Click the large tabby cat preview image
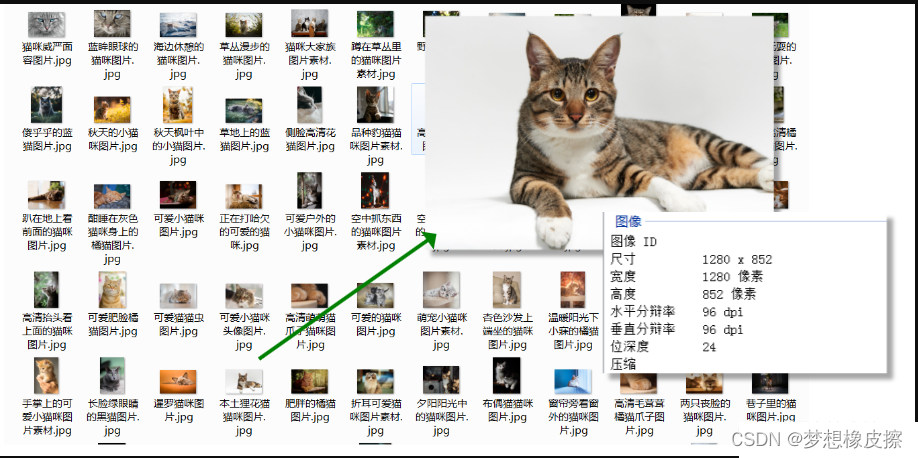 [x=598, y=132]
